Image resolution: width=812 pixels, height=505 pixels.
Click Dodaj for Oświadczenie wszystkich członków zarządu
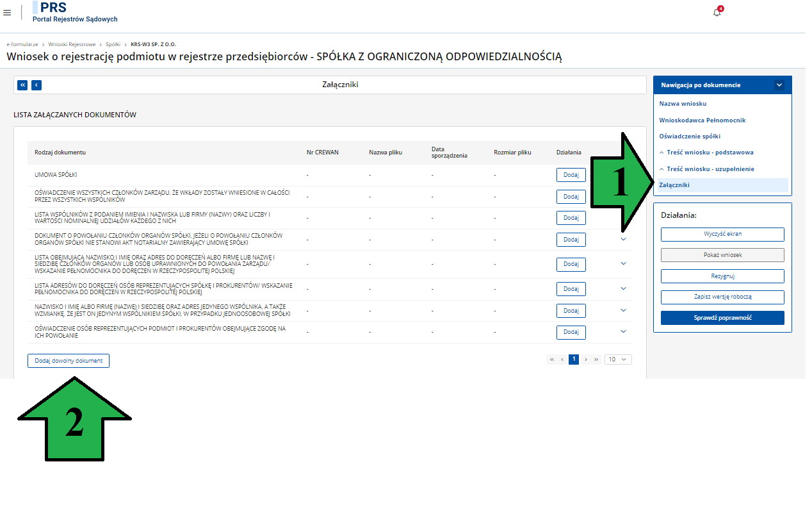[x=571, y=197]
